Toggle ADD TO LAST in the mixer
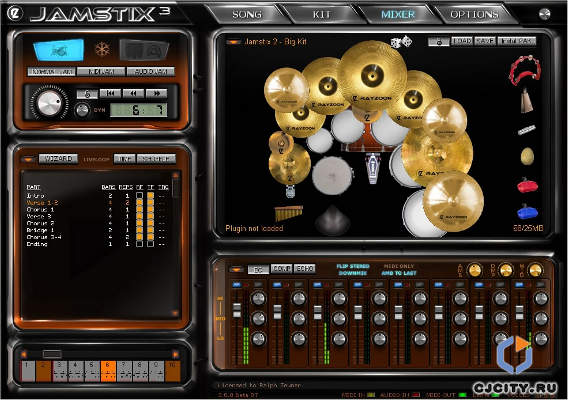 tap(398, 273)
